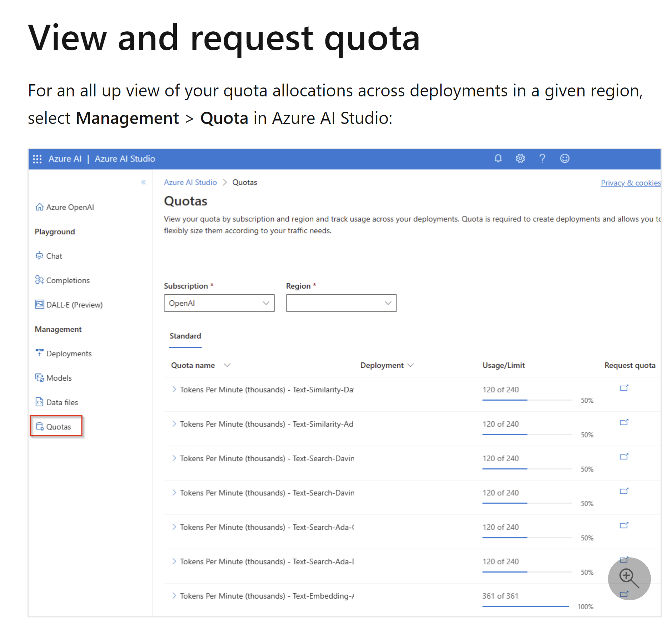Click the help question mark icon
The height and width of the screenshot is (621, 672).
pos(542,159)
